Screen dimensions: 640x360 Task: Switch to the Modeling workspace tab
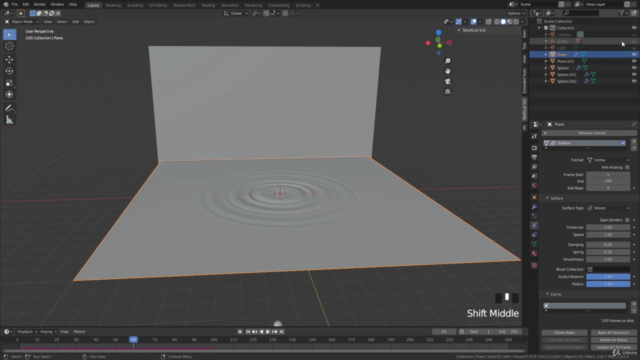point(113,5)
